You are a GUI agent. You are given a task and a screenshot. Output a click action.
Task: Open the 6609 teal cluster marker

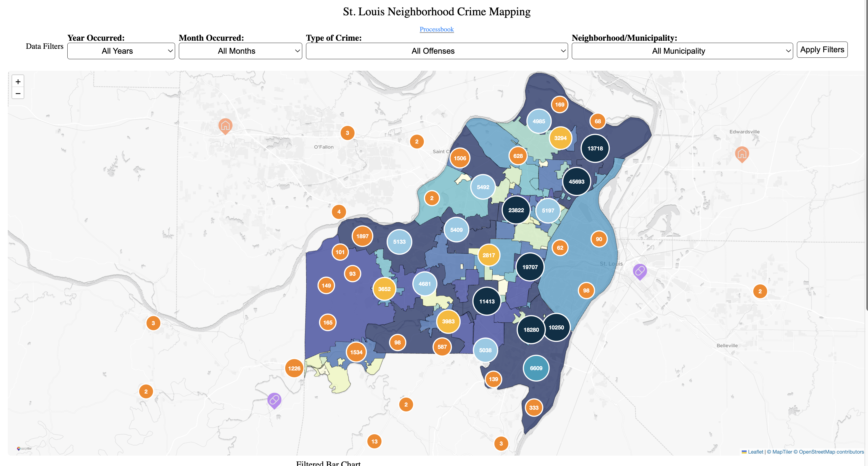(536, 368)
